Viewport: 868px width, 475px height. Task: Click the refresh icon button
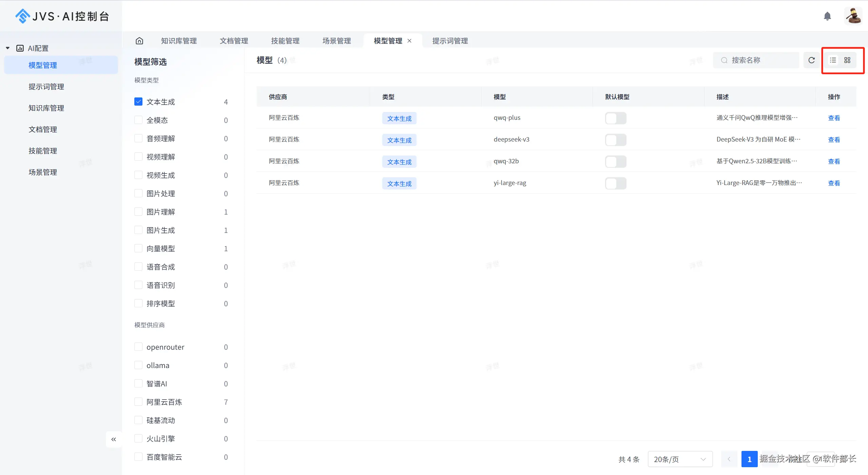coord(811,60)
